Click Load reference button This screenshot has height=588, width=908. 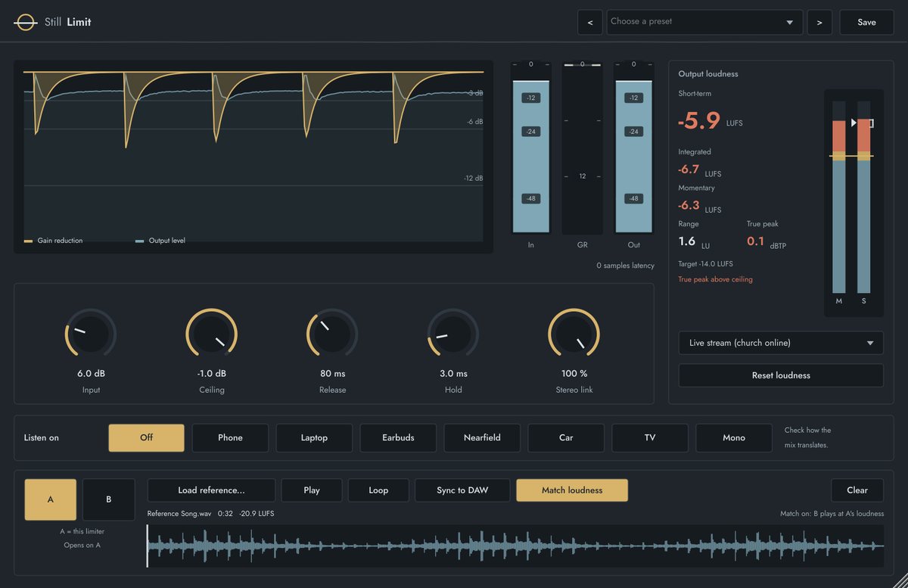[x=211, y=490]
